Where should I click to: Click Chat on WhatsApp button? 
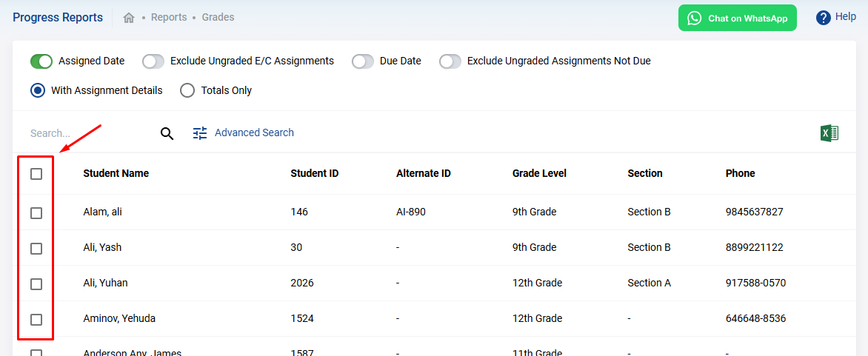(738, 19)
